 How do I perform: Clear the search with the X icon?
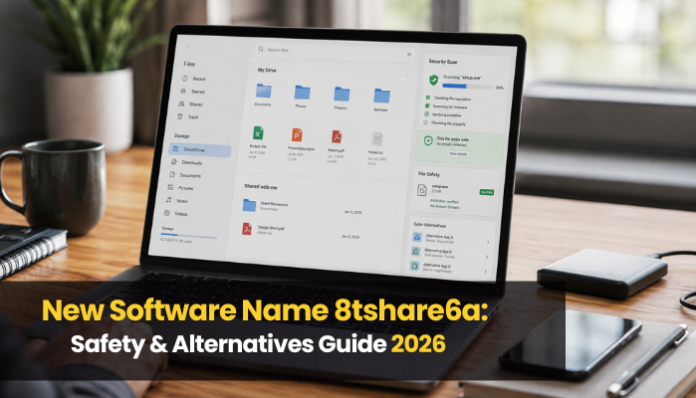pos(409,54)
